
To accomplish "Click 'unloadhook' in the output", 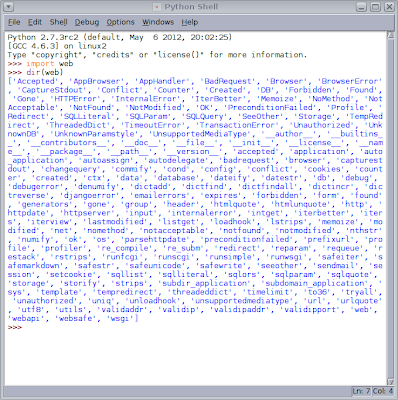I will (153, 301).
